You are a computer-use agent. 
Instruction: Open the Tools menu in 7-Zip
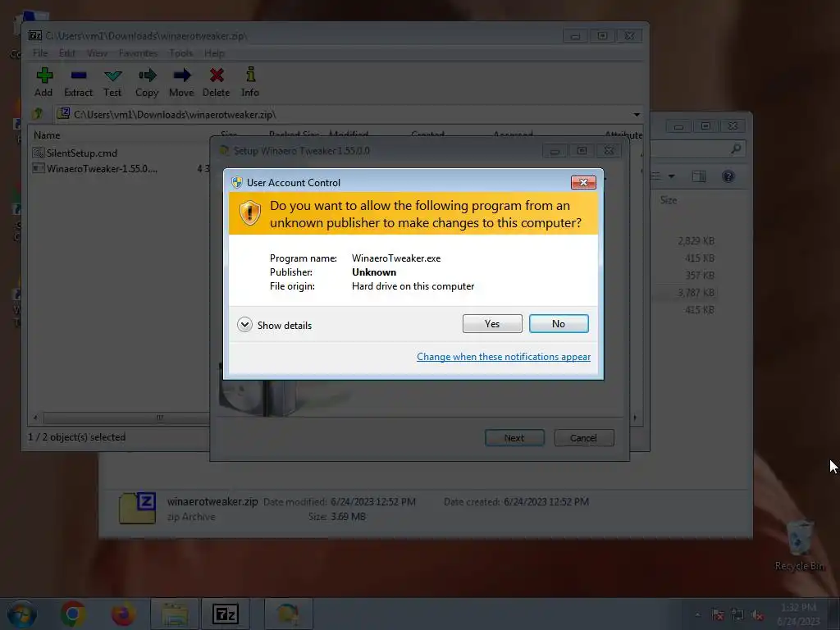[181, 53]
